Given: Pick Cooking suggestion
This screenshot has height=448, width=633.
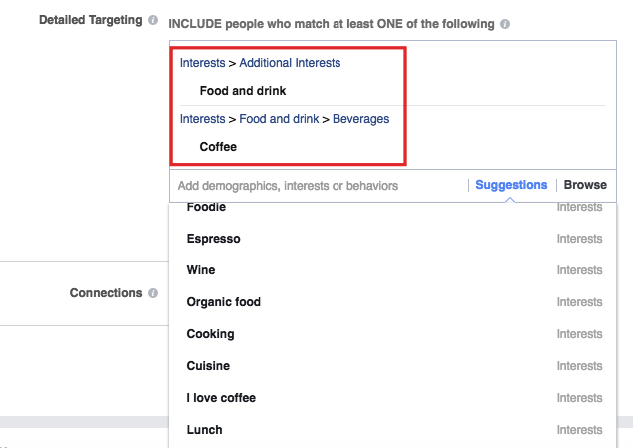Looking at the screenshot, I should pyautogui.click(x=393, y=334).
